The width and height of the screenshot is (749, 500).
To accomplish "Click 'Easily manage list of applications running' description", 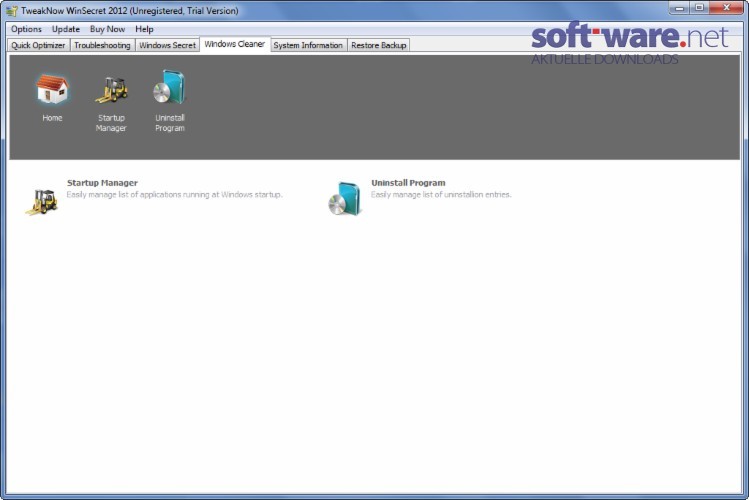I will coord(174,195).
